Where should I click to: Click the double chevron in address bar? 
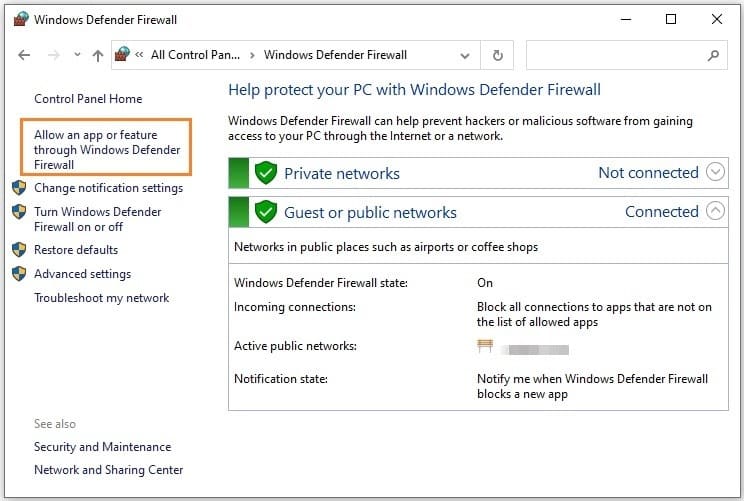coord(139,55)
